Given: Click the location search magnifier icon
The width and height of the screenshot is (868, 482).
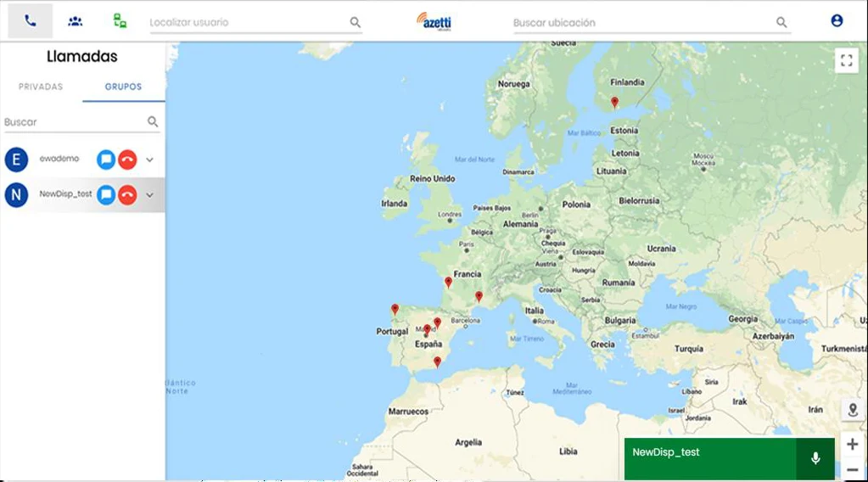Looking at the screenshot, I should click(781, 22).
